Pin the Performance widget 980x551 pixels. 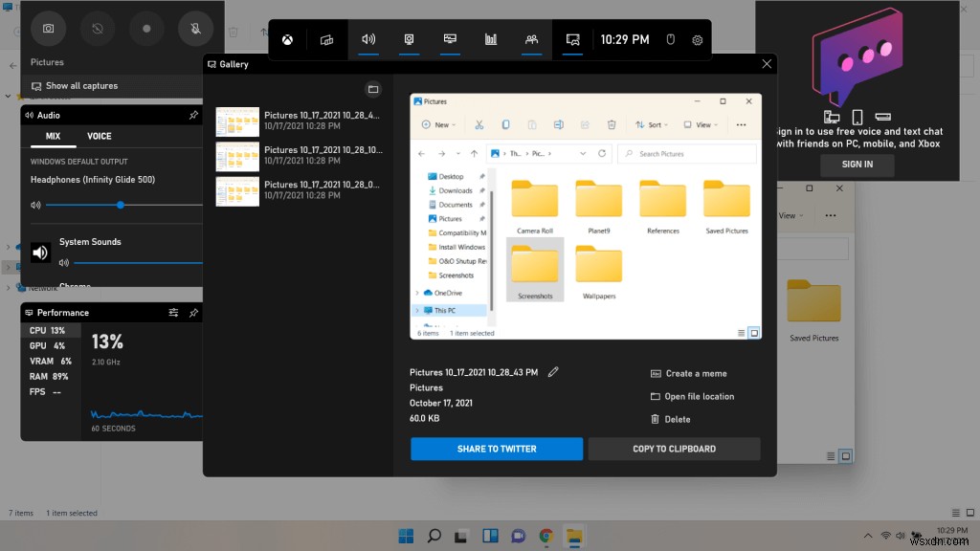pyautogui.click(x=193, y=312)
